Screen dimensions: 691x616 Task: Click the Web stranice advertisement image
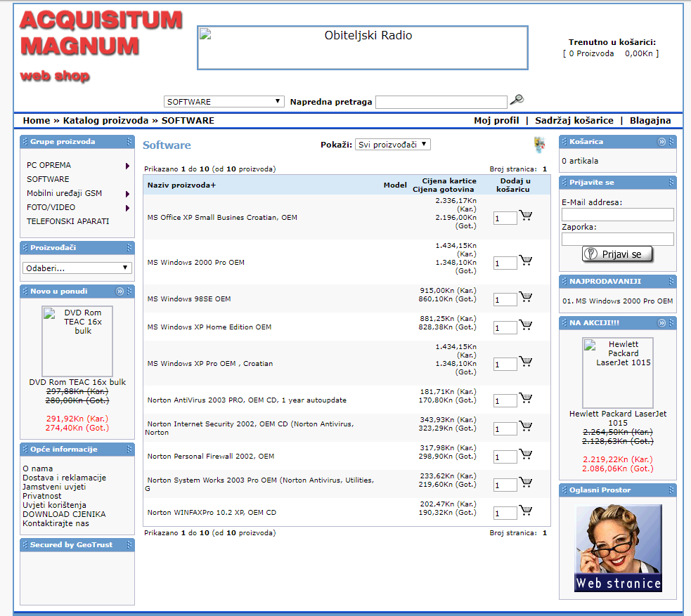[619, 549]
